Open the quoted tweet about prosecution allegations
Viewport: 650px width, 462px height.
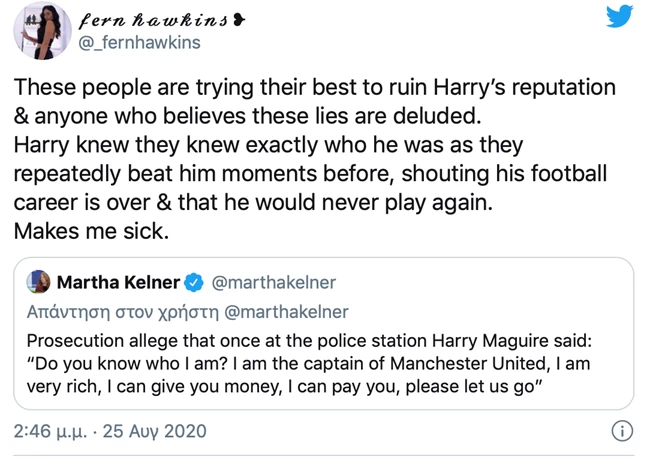coord(323,333)
